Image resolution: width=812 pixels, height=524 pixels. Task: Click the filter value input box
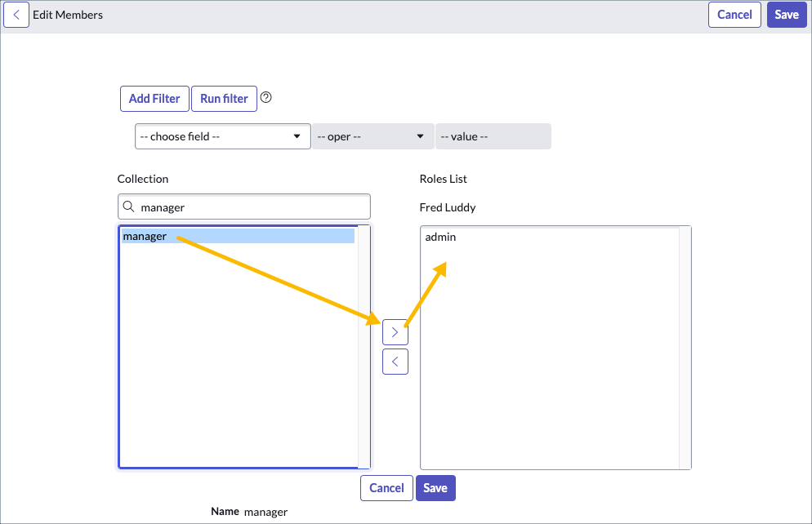click(493, 136)
